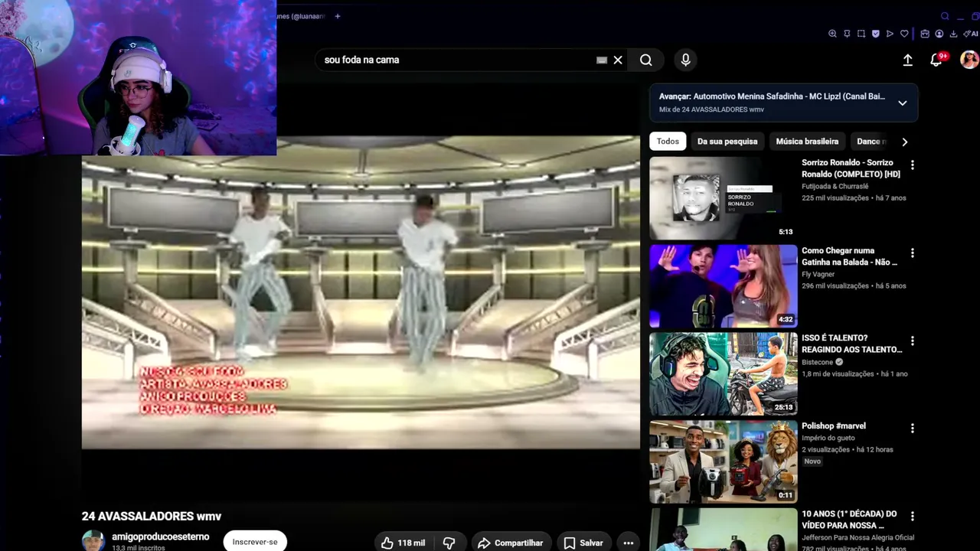
Task: Open amigoproducoeseterno channel name
Action: click(x=161, y=537)
